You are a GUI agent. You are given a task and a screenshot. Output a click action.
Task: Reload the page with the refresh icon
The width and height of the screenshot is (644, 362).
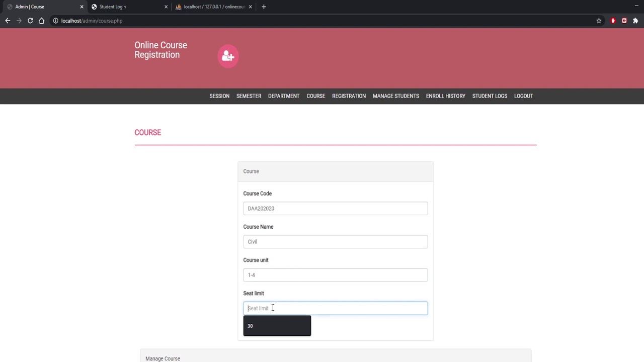[30, 21]
